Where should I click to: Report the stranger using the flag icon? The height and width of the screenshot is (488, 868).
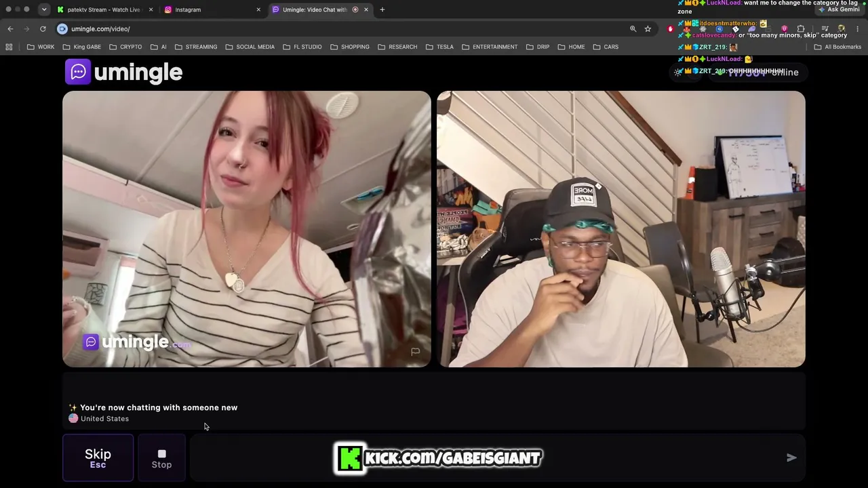(x=416, y=351)
